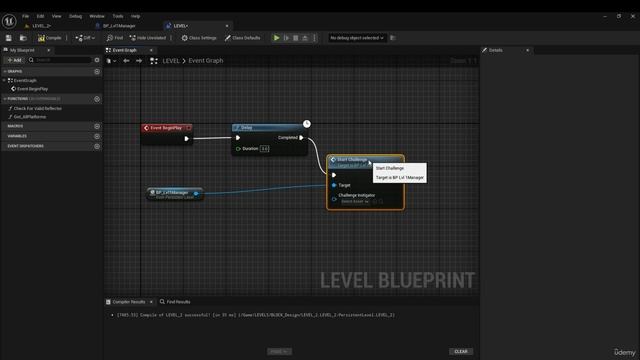The height and width of the screenshot is (360, 640).
Task: Add a new function with plus icon
Action: point(97,99)
